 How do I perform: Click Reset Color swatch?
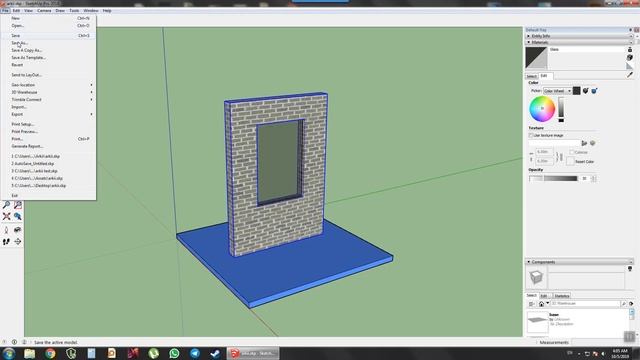(570, 161)
